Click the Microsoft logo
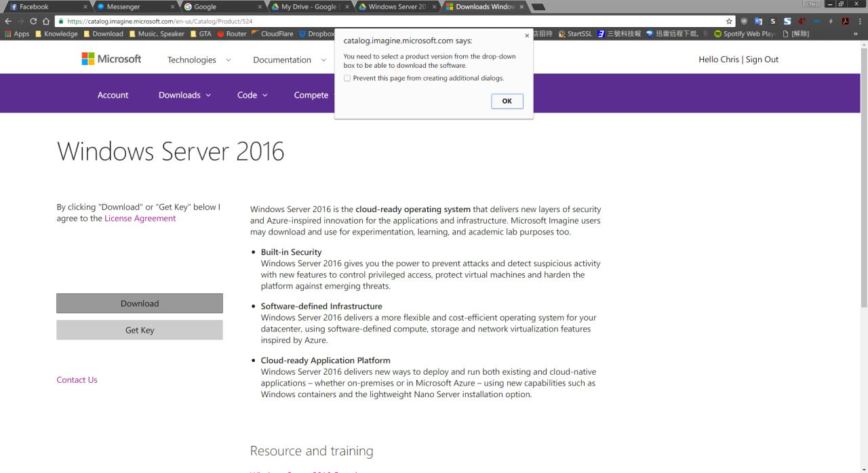This screenshot has width=868, height=473. click(111, 59)
